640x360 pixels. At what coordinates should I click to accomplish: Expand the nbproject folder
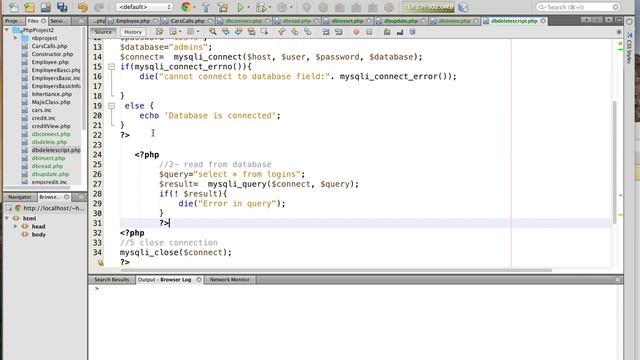[16, 38]
